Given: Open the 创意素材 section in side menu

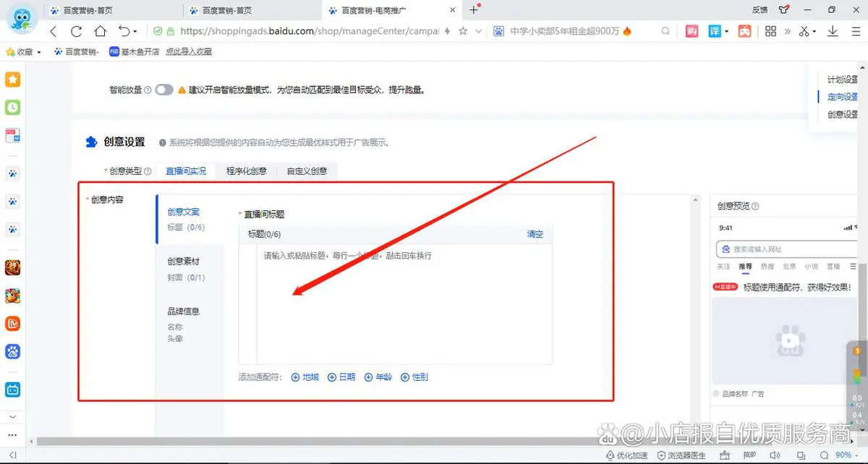Looking at the screenshot, I should (x=183, y=262).
